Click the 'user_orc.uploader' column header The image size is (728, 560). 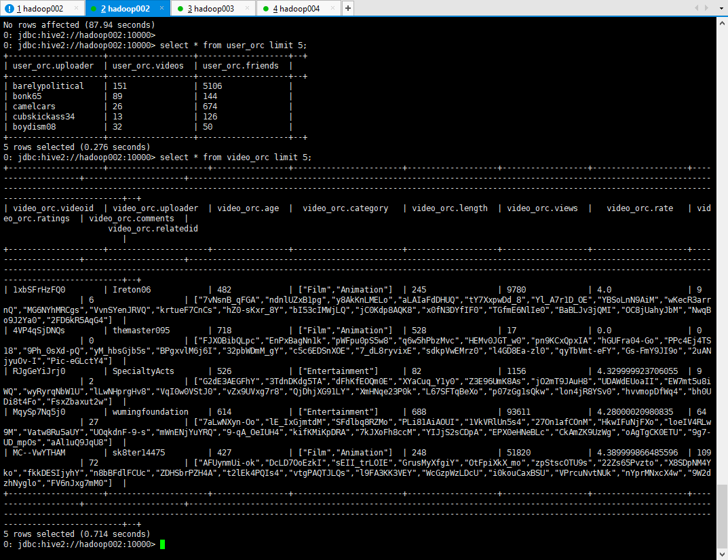click(53, 65)
